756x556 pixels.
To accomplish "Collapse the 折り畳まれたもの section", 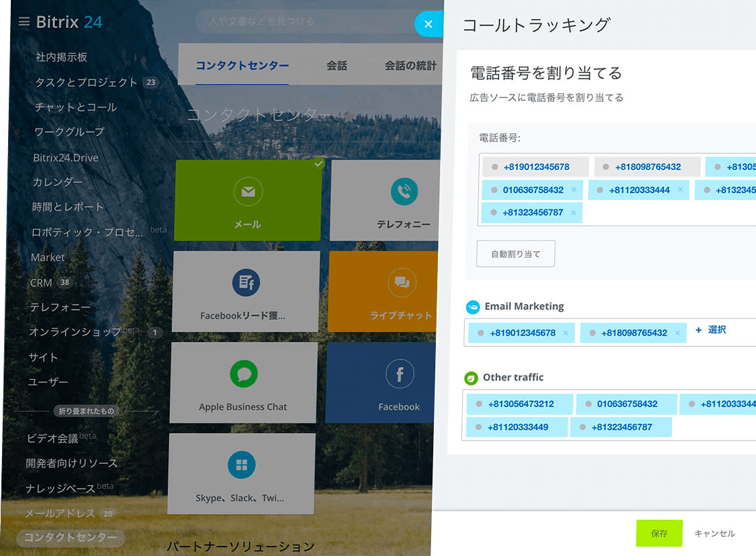I will (87, 411).
